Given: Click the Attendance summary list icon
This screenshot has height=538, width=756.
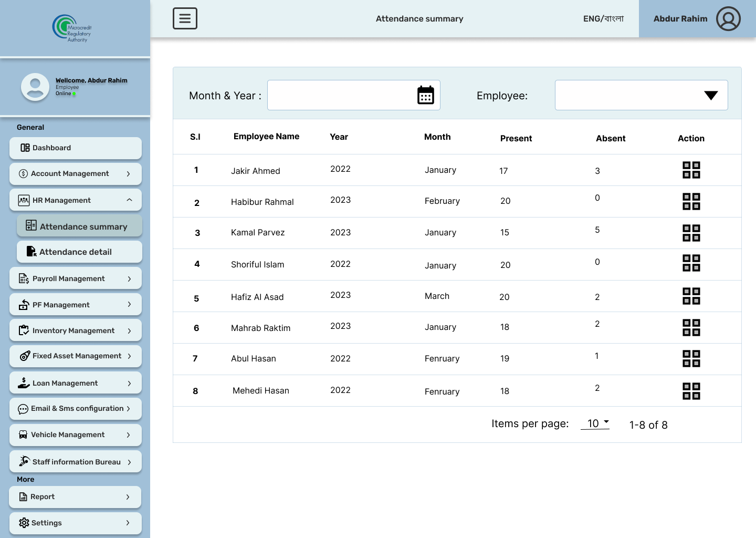Looking at the screenshot, I should click(31, 225).
